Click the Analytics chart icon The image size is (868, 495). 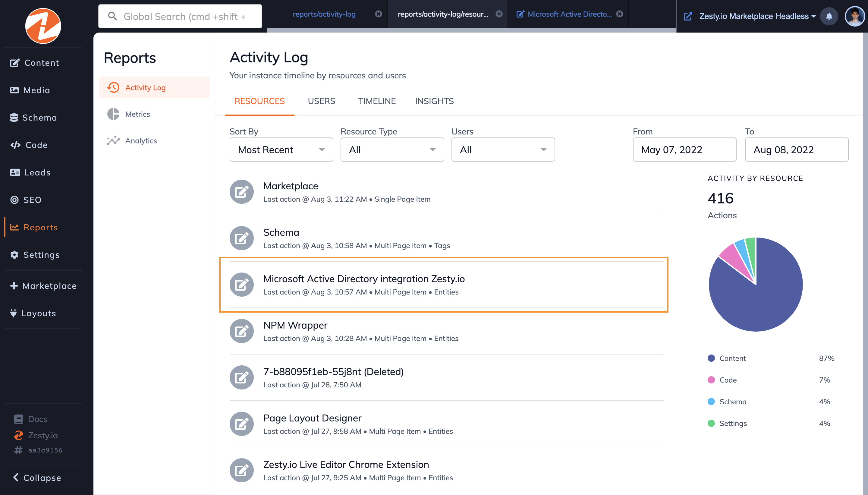113,140
